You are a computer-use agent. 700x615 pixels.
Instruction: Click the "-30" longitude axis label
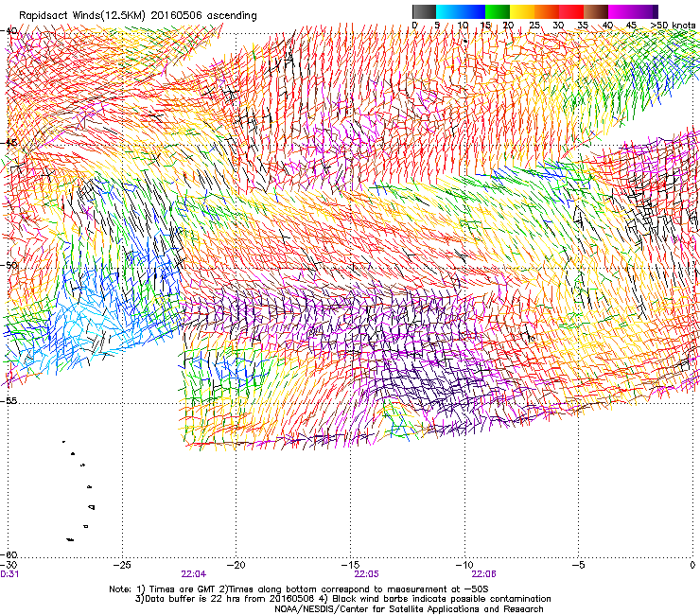[9, 565]
